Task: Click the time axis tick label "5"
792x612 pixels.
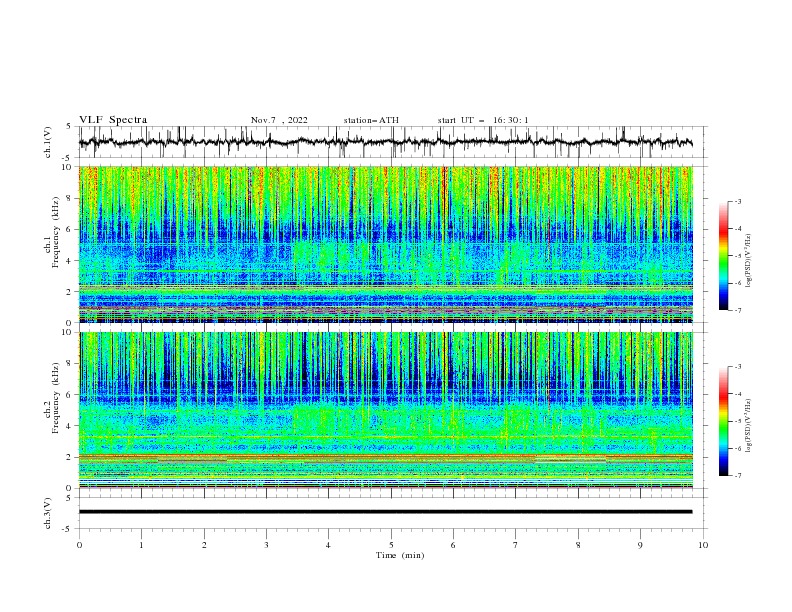Action: point(391,545)
